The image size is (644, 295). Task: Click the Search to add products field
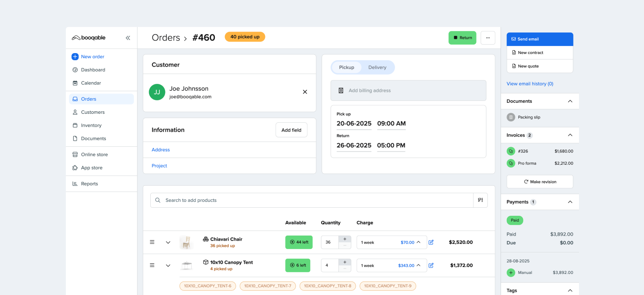[x=311, y=200]
